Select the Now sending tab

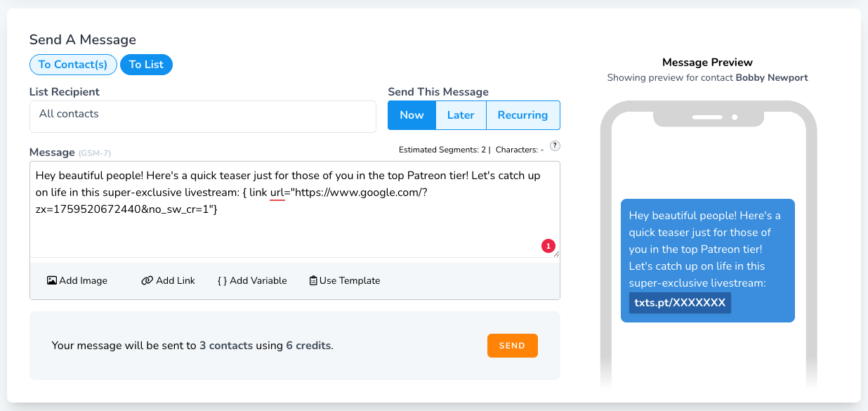(412, 115)
